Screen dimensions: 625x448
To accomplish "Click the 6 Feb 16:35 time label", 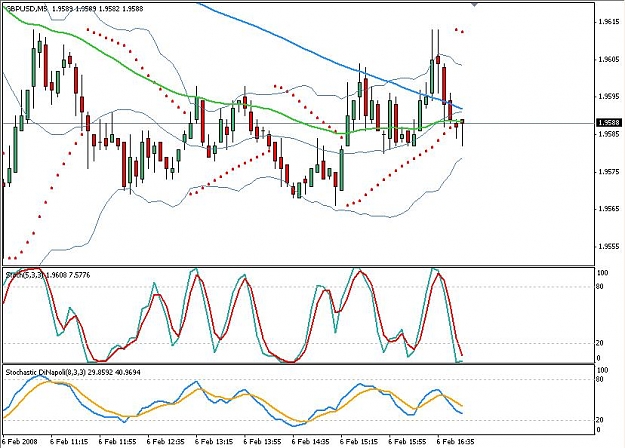I will tap(456, 442).
